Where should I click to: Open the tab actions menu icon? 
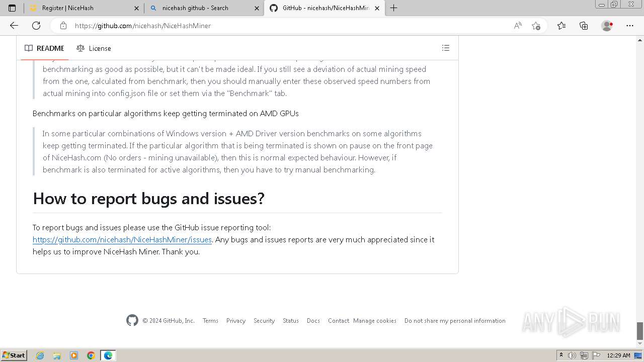click(x=12, y=8)
